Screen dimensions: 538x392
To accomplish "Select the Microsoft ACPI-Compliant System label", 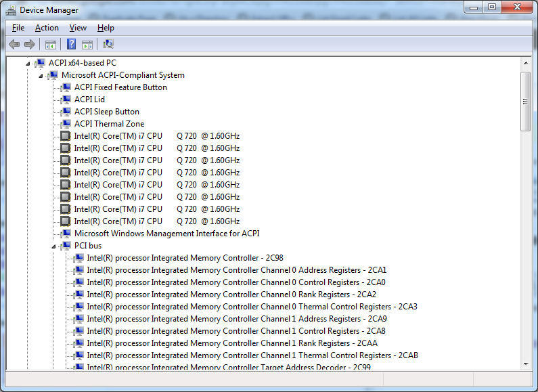I will click(123, 75).
